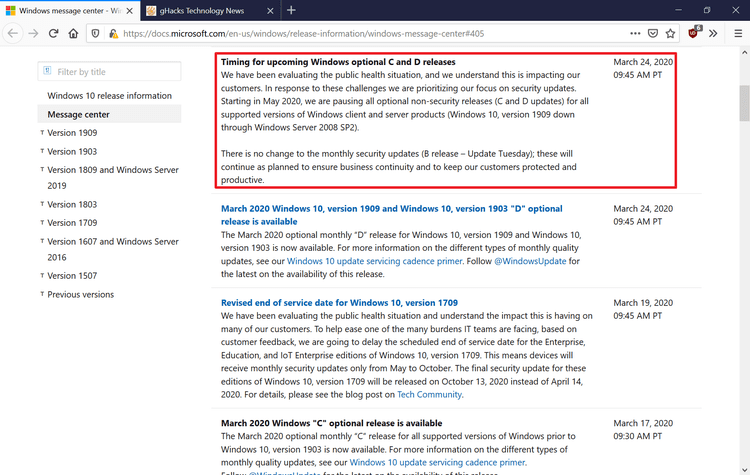Open March 2020 "D" optional release article
The width and height of the screenshot is (750, 475).
pos(391,215)
